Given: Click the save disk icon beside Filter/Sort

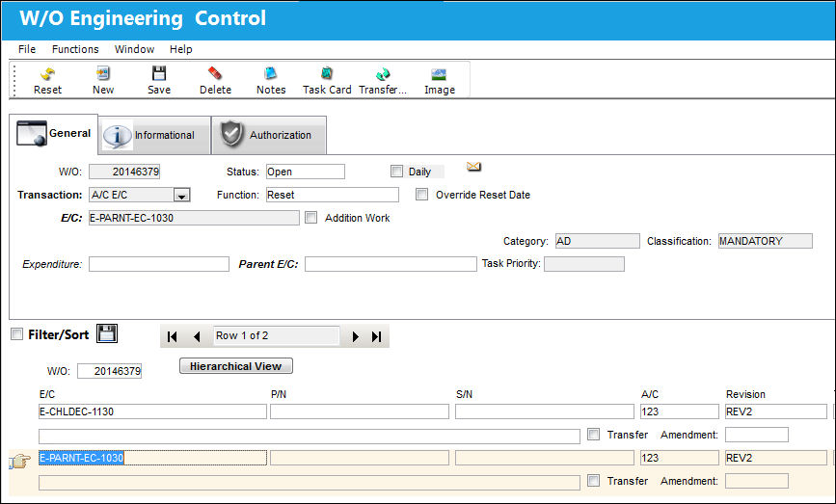Looking at the screenshot, I should pyautogui.click(x=107, y=333).
